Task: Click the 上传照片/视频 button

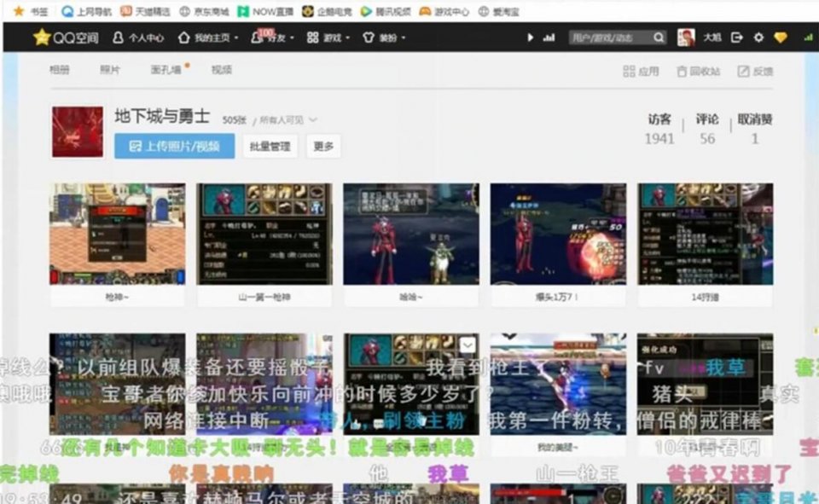Action: click(x=174, y=146)
